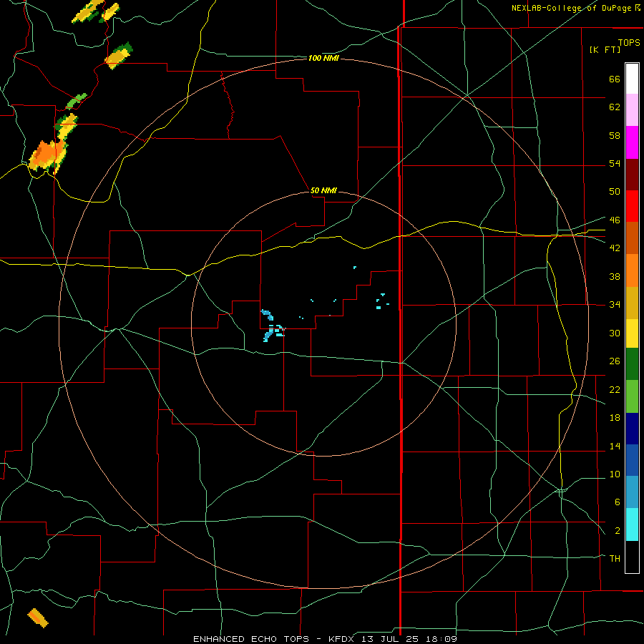Click the "TOPS" legend title

[x=629, y=42]
